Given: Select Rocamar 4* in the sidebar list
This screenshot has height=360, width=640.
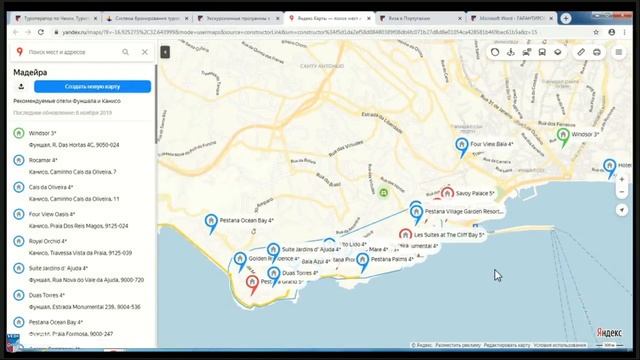Looking at the screenshot, I should pyautogui.click(x=82, y=166).
